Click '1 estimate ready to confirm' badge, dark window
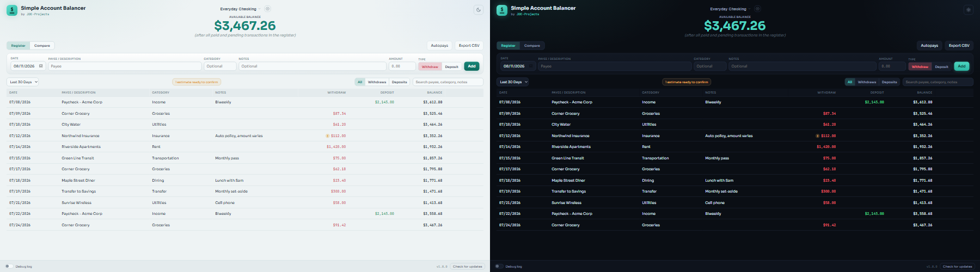 click(x=687, y=82)
